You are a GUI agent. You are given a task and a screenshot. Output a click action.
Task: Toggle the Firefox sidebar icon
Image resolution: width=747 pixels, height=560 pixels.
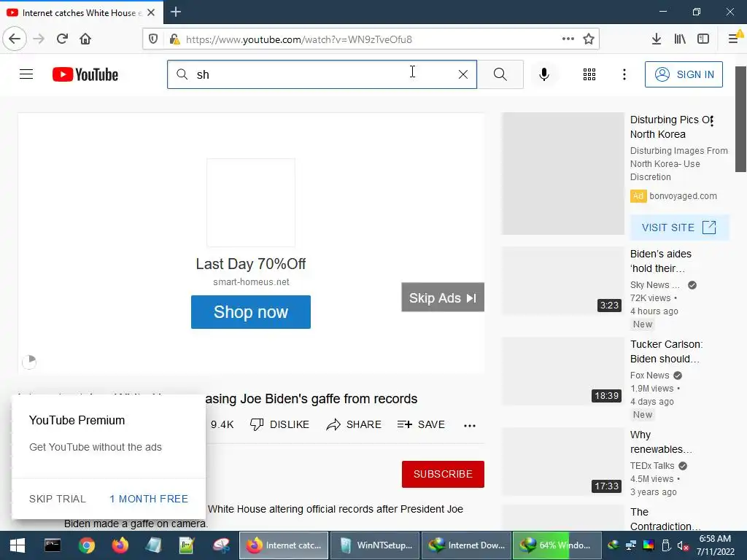(703, 39)
